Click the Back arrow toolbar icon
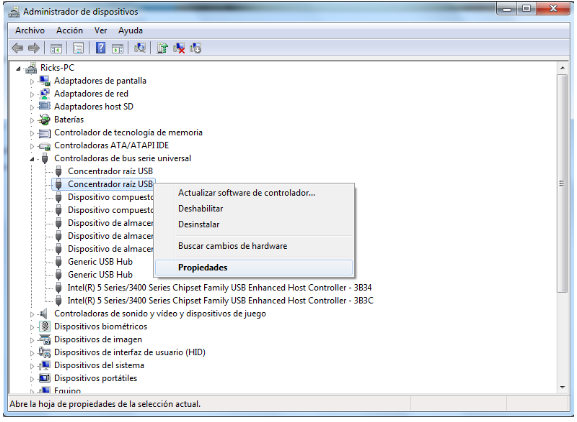 click(x=17, y=48)
